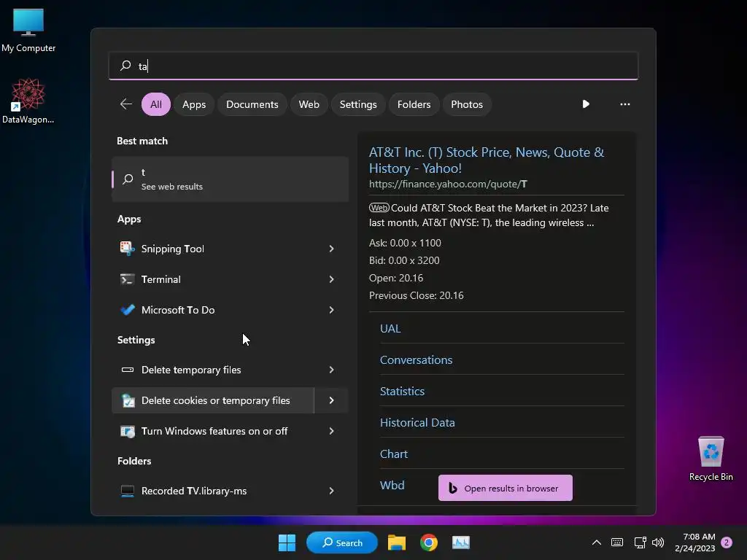The image size is (747, 560).
Task: Click the Microsoft To Do checkmark icon
Action: coord(127,310)
